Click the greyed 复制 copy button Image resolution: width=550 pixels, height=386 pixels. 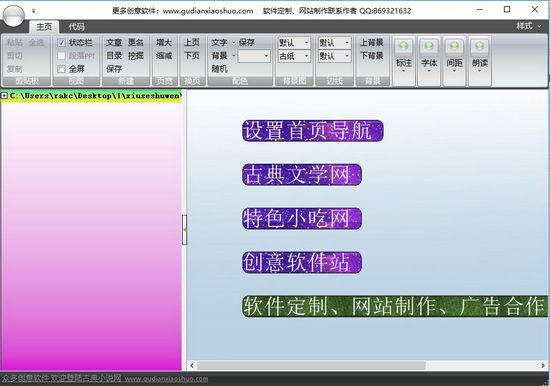pos(15,69)
